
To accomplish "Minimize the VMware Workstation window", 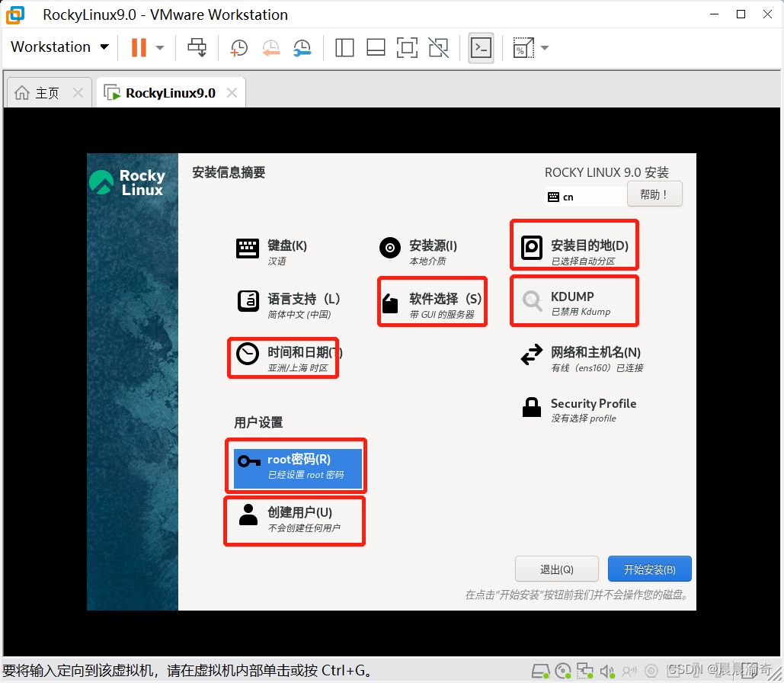I will 714,14.
